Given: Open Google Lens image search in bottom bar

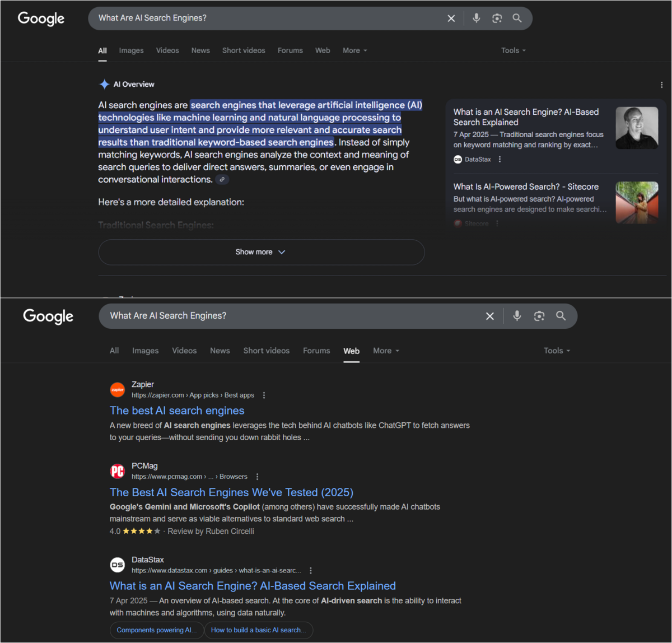Looking at the screenshot, I should (x=539, y=316).
